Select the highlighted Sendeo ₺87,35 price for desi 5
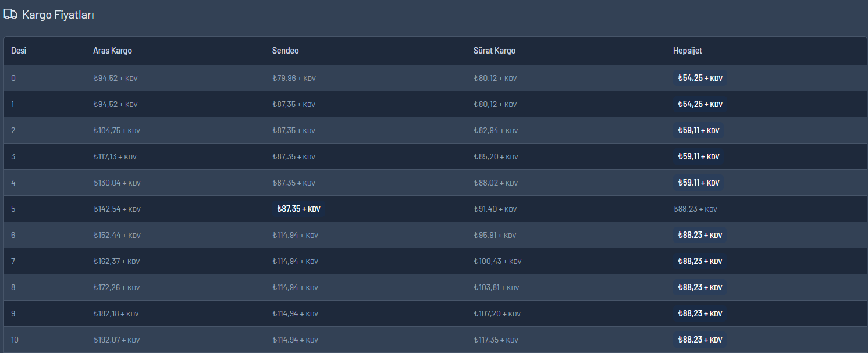The width and height of the screenshot is (868, 353). tap(298, 209)
